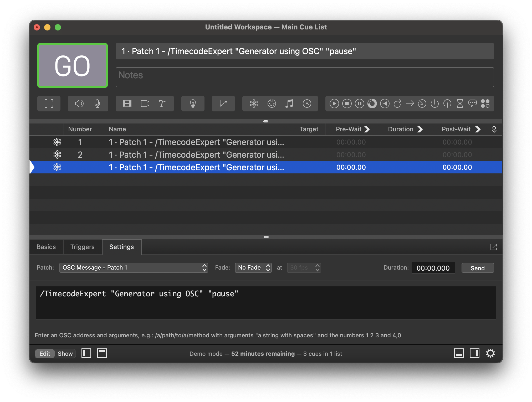Viewport: 532px width, 402px height.
Task: Add a Network cue from toolbar
Action: [254, 104]
